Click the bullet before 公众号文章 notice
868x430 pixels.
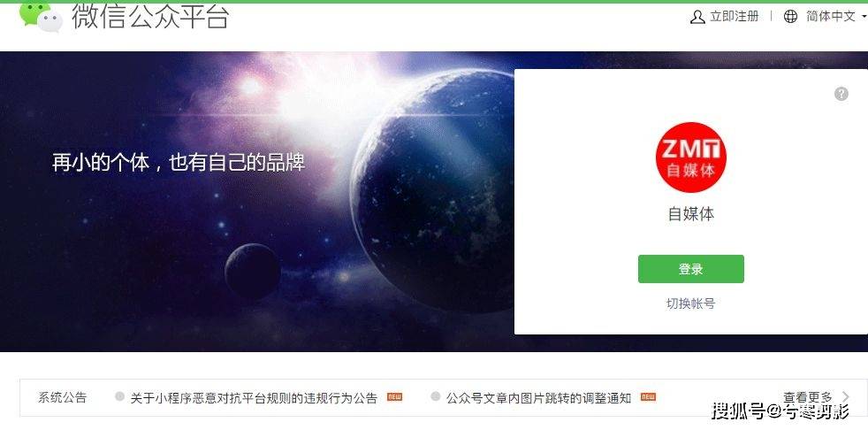pyautogui.click(x=436, y=396)
